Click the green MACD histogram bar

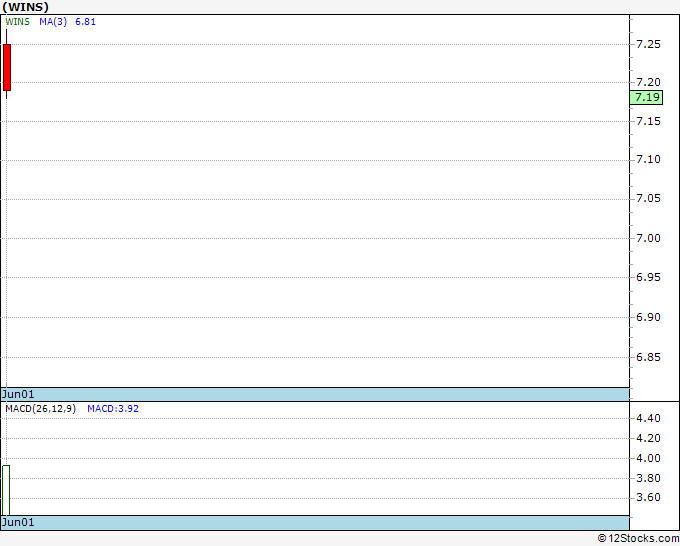pyautogui.click(x=6, y=490)
